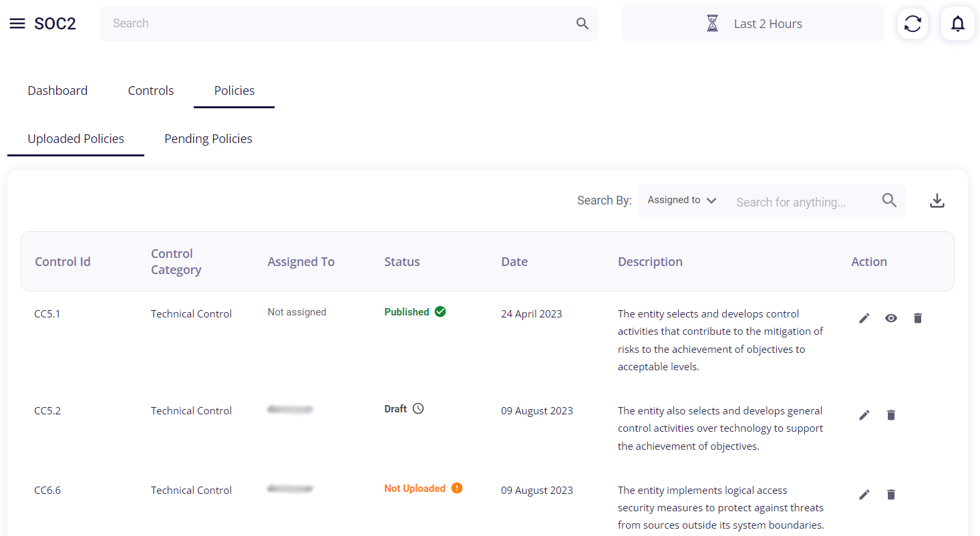The height and width of the screenshot is (536, 980).
Task: Edit the CC5.2 policy with the pencil icon
Action: [864, 415]
